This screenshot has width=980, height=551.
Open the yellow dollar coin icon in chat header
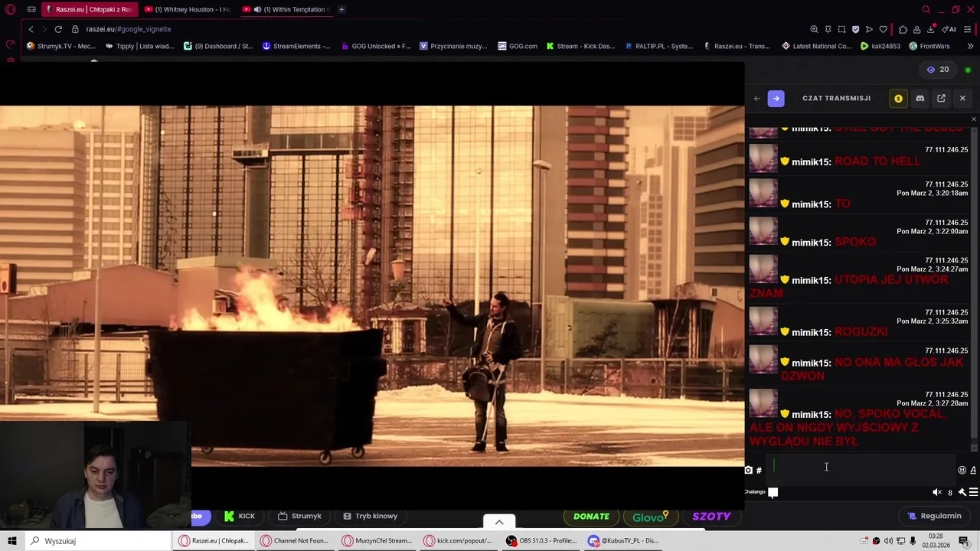point(898,98)
